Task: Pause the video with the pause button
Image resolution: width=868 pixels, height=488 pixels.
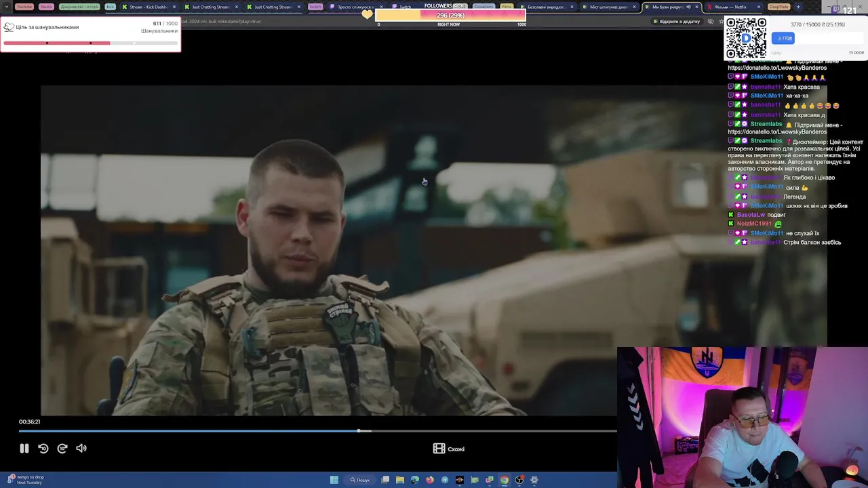Action: pos(24,448)
